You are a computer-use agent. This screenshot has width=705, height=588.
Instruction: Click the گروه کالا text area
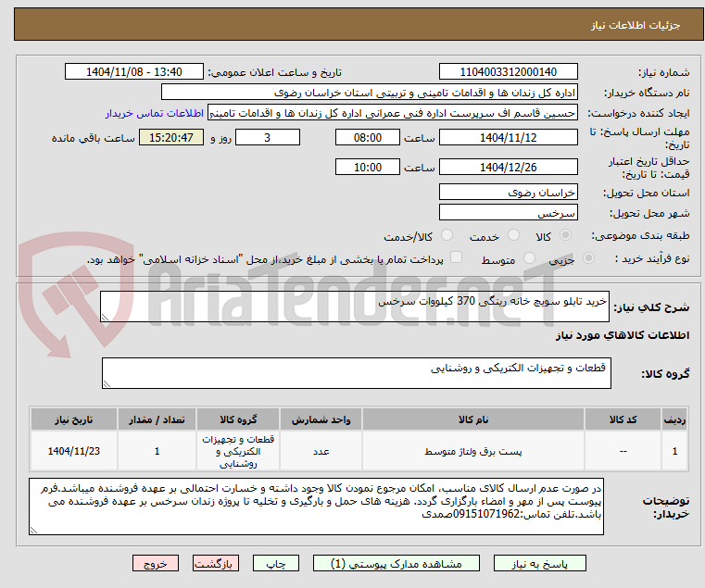click(x=356, y=373)
